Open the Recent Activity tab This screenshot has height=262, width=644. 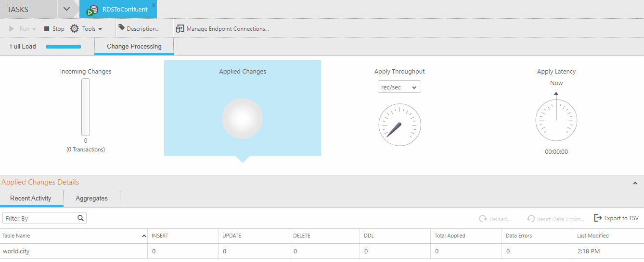[x=31, y=199]
